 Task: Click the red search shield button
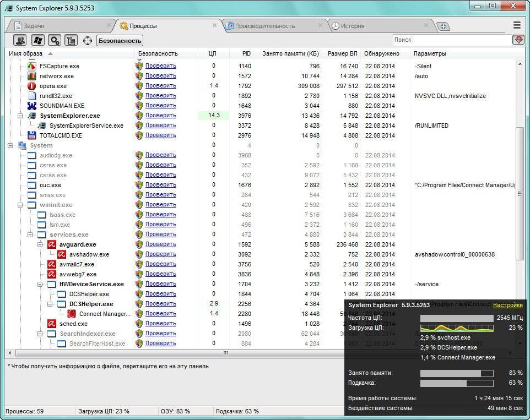click(x=518, y=40)
